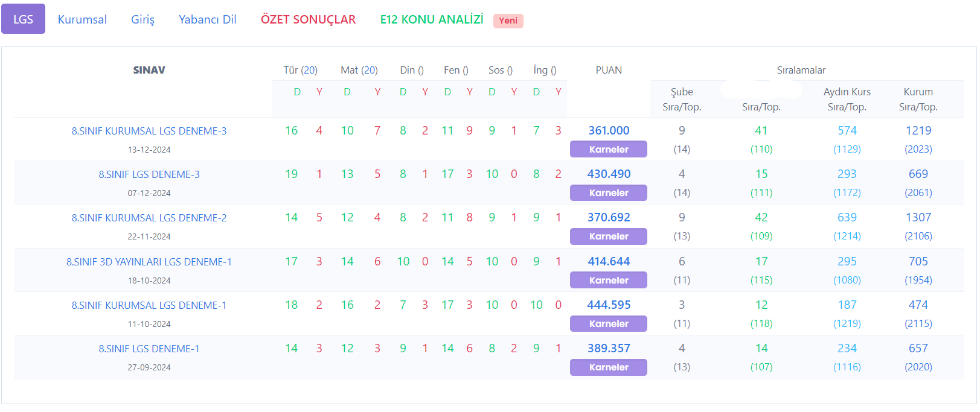Click Karneler button under score 389.357

[x=608, y=367]
